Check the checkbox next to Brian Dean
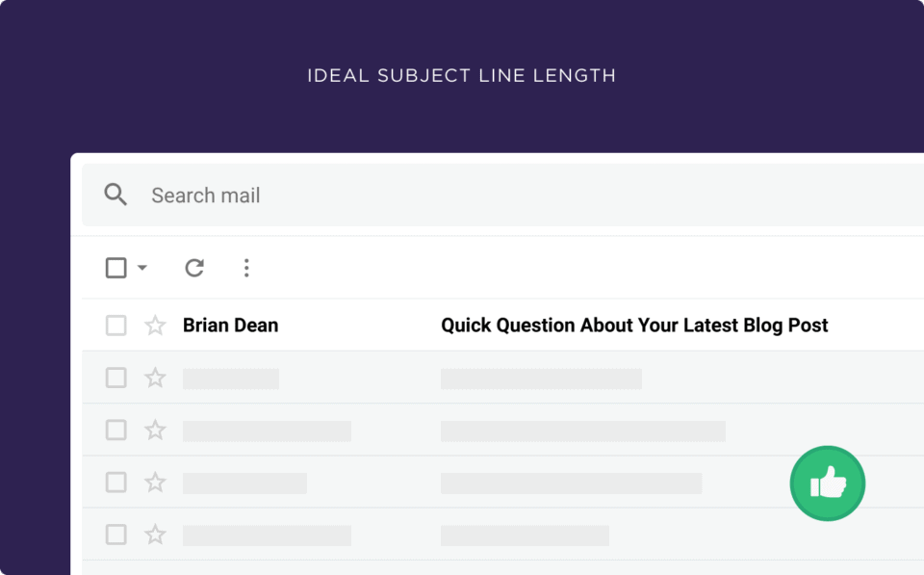924x575 pixels. [x=115, y=326]
